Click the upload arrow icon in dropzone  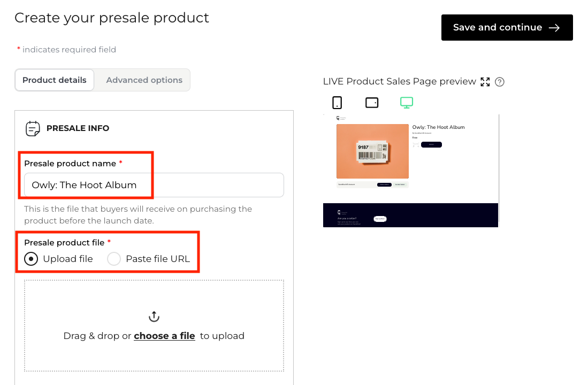coord(154,317)
